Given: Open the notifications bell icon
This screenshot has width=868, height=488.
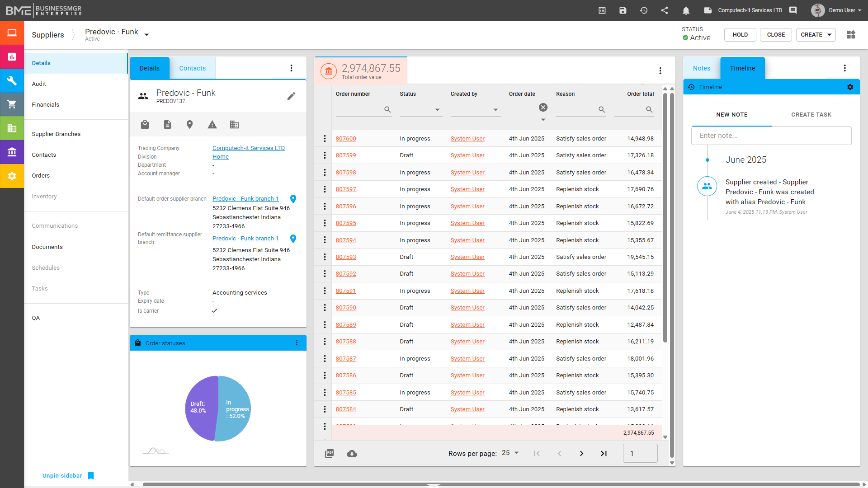Looking at the screenshot, I should coord(686,10).
